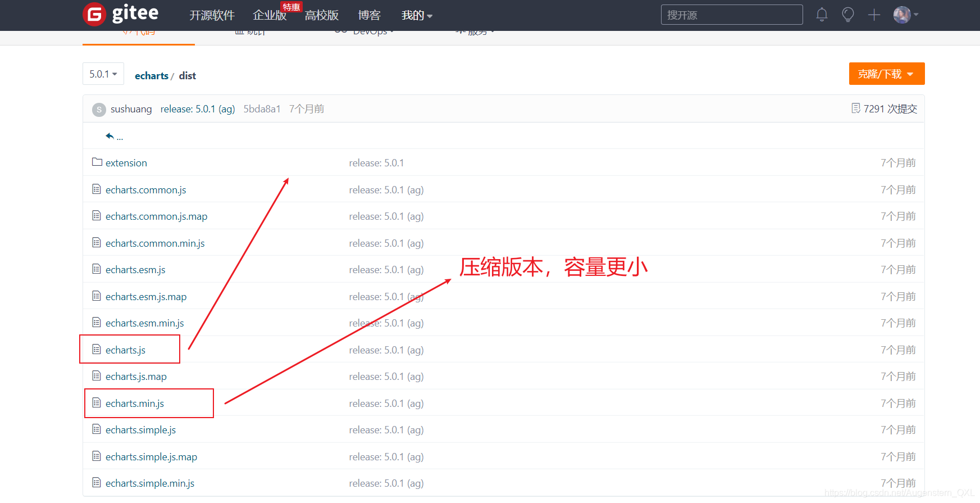The image size is (980, 503).
Task: Open the echarts.js.map file
Action: coord(136,377)
